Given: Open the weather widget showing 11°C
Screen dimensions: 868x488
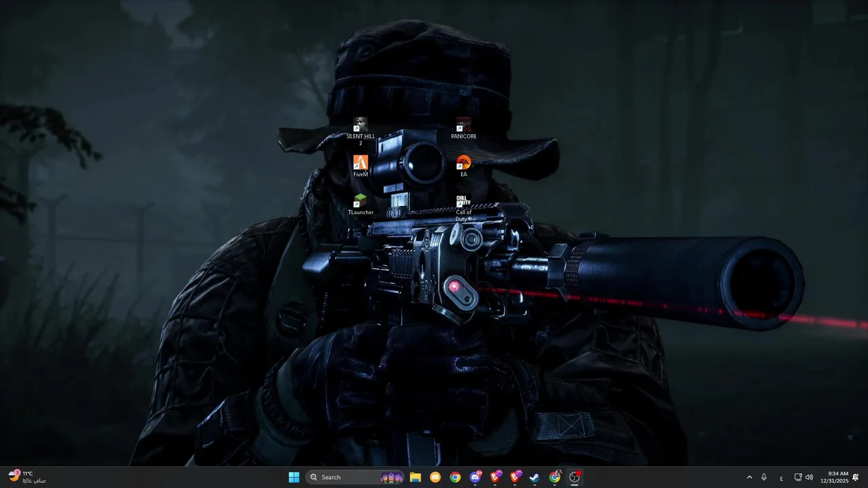Looking at the screenshot, I should 27,477.
